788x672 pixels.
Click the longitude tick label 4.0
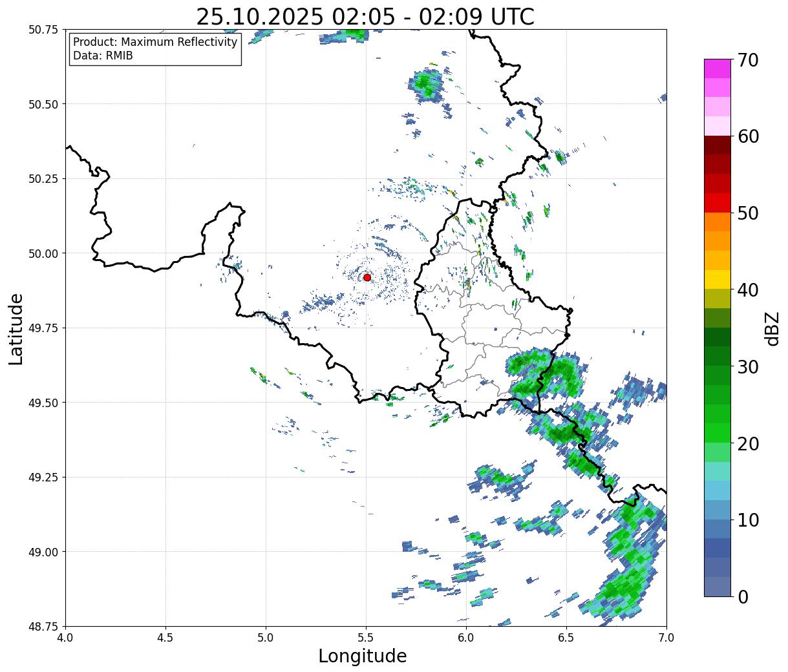[65, 637]
